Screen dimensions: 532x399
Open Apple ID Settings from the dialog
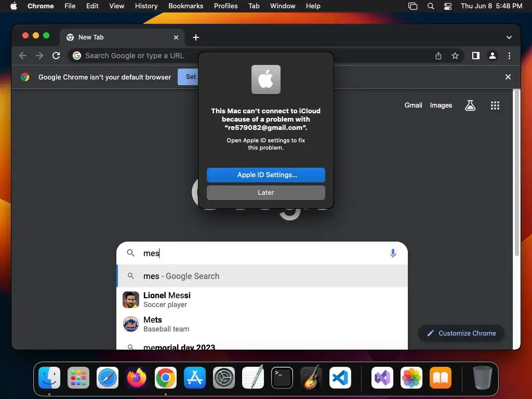(265, 175)
